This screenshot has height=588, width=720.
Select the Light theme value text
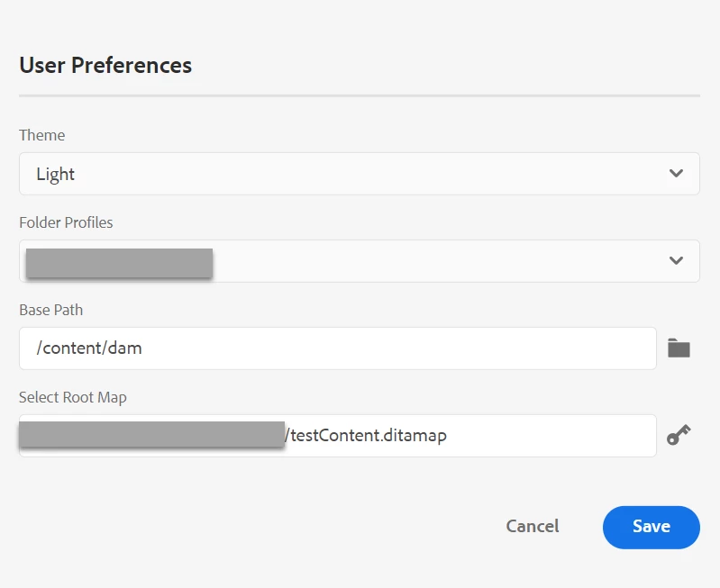pos(56,175)
